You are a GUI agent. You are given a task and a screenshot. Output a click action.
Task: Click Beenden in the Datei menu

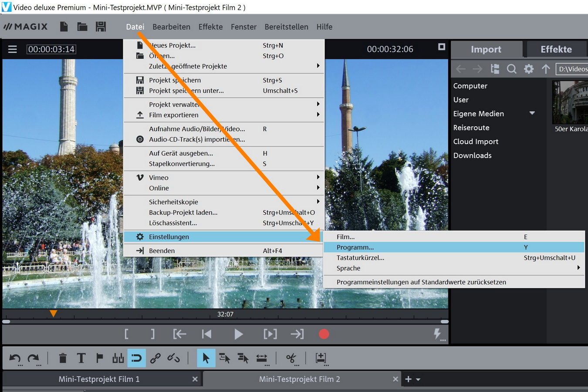(x=224, y=250)
